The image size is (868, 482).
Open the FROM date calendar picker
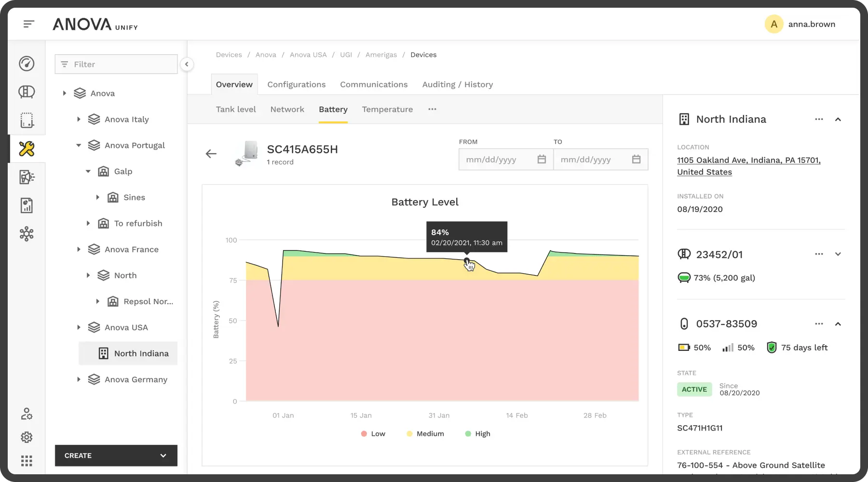pyautogui.click(x=542, y=160)
